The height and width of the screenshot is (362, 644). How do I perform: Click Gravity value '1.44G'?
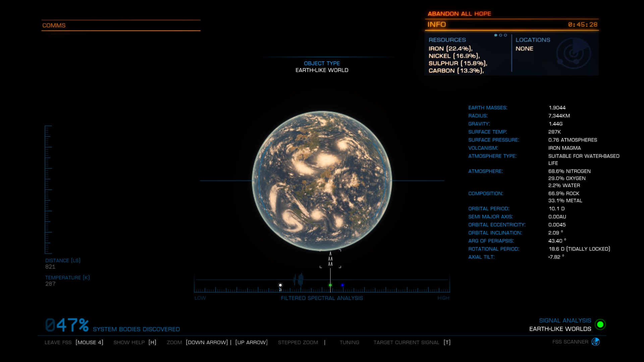click(555, 124)
